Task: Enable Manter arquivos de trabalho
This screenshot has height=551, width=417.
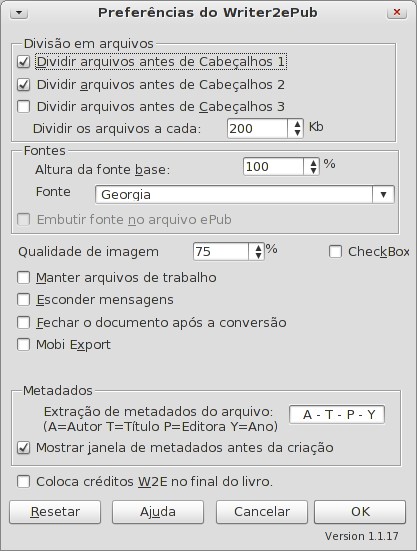Action: tap(24, 278)
